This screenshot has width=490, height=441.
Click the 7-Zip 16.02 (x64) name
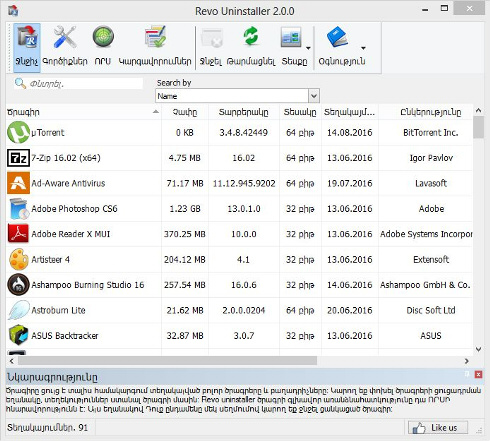[x=66, y=158]
